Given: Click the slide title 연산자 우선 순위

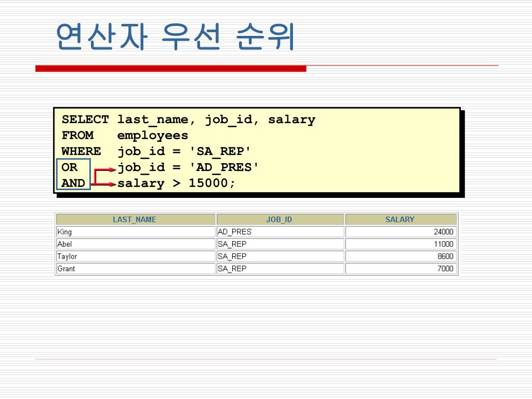Looking at the screenshot, I should point(175,37).
